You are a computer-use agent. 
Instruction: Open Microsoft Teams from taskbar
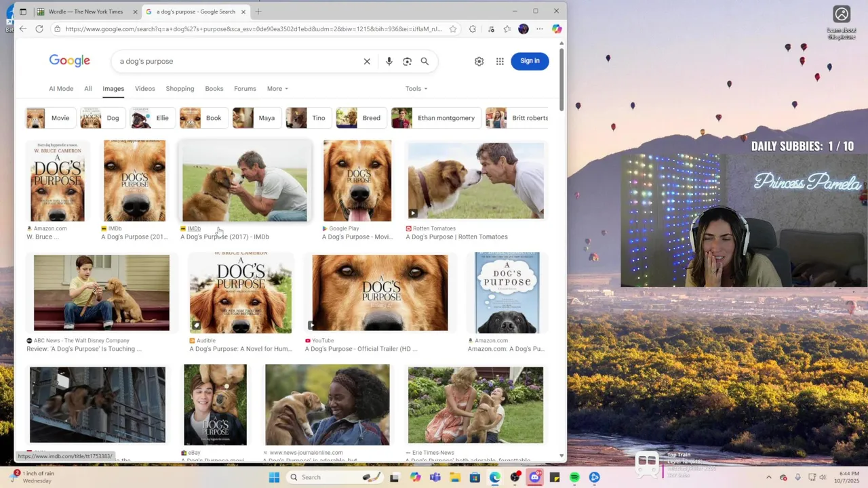click(435, 477)
